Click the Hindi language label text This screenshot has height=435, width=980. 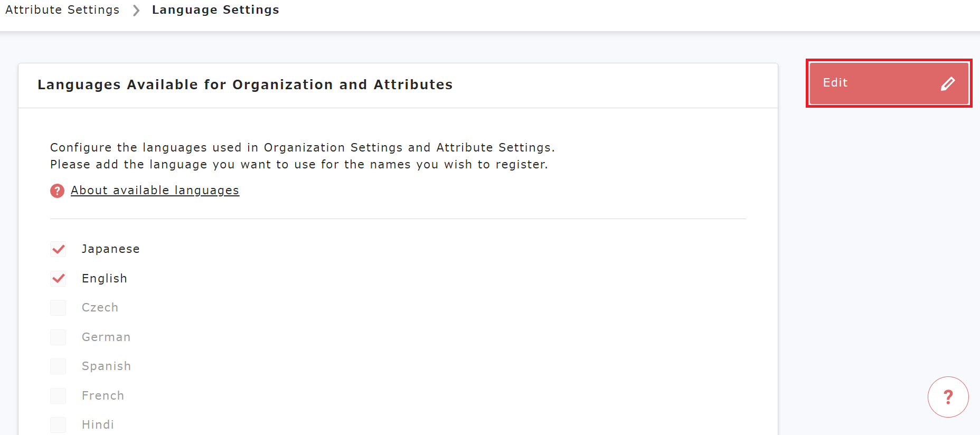point(98,425)
